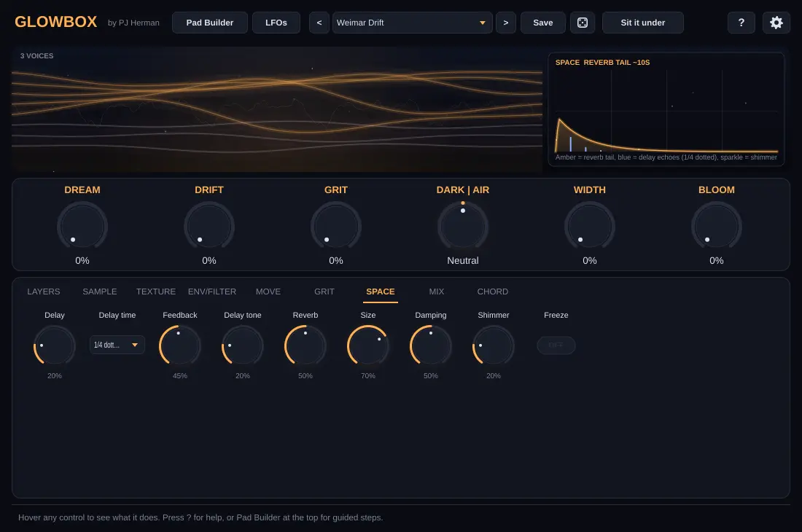802x532 pixels.
Task: Click the dice randomize preset icon
Action: click(582, 23)
